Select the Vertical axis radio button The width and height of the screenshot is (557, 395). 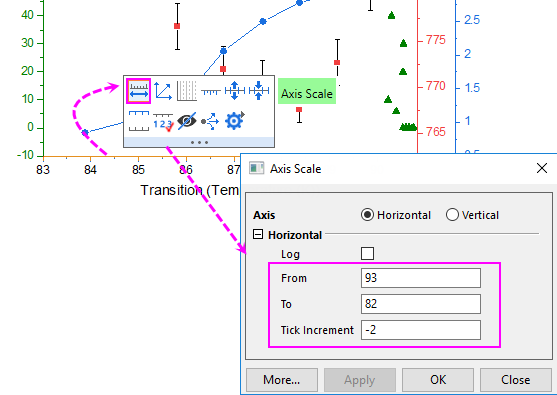[452, 215]
